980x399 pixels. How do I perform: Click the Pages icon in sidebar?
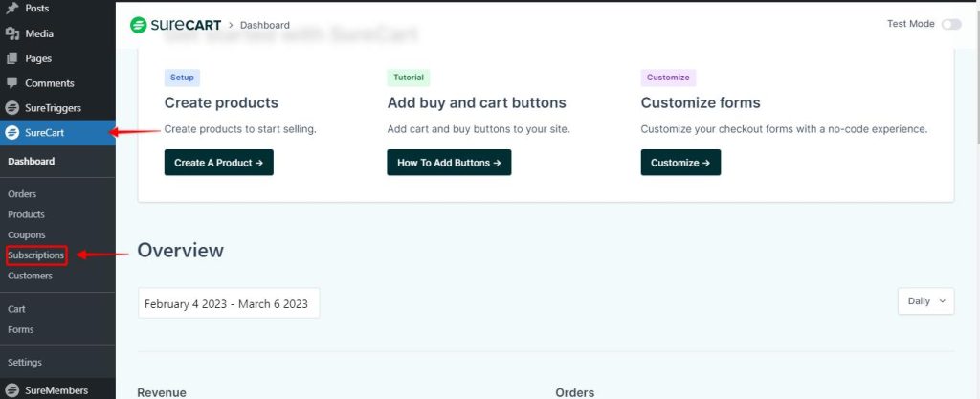tap(12, 58)
